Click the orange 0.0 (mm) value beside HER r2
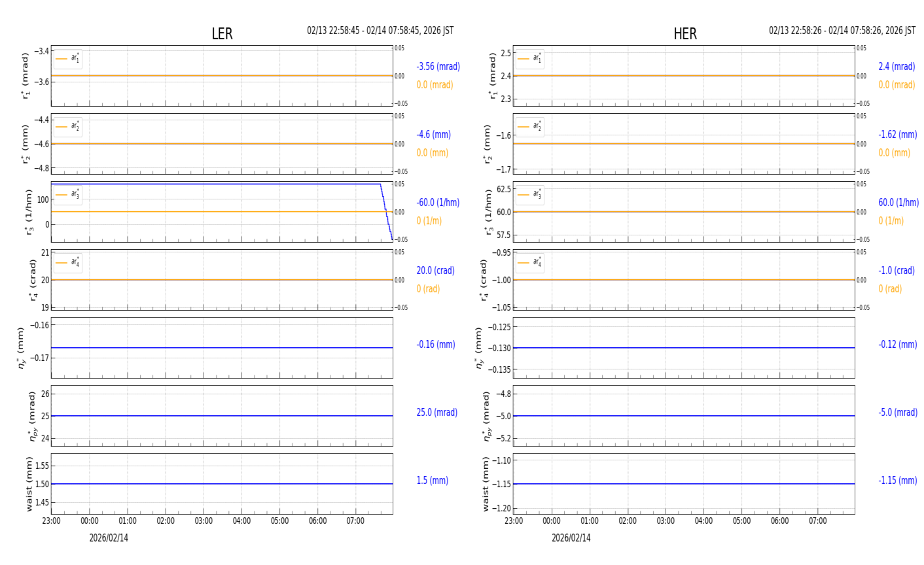924x565 pixels. click(895, 153)
